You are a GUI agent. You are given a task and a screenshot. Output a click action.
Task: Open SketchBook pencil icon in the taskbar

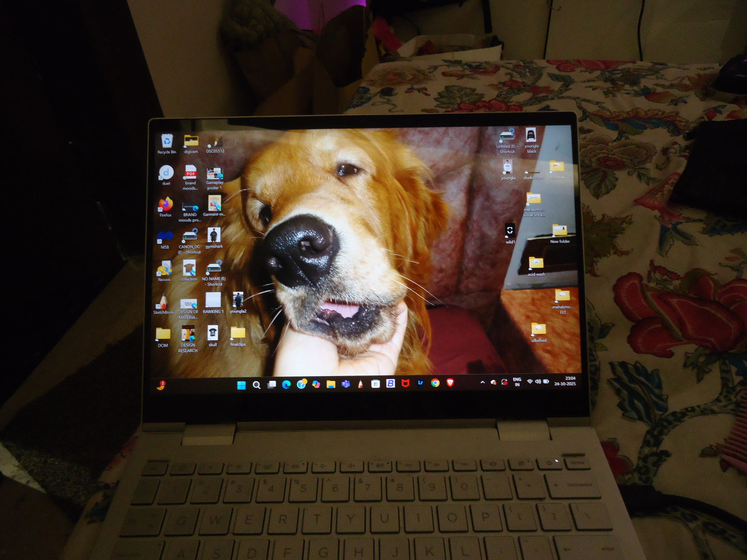(360, 384)
